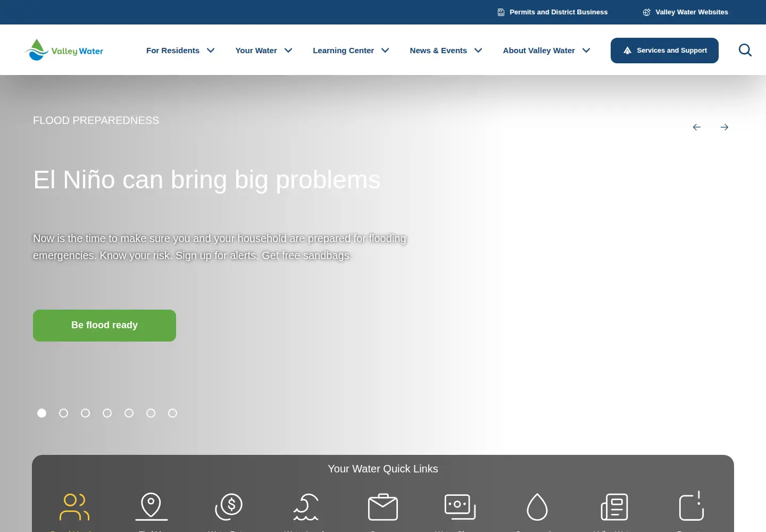Select the map pin quick link icon

click(x=152, y=506)
